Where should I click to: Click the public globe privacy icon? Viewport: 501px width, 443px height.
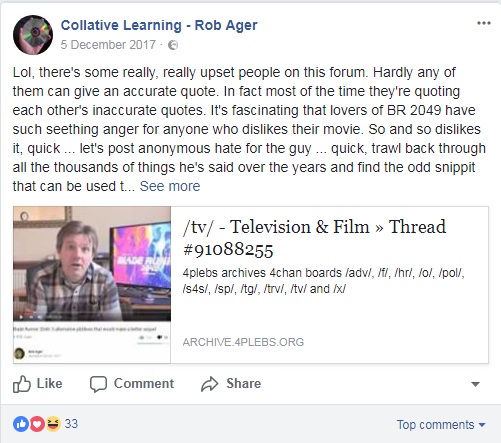[173, 45]
